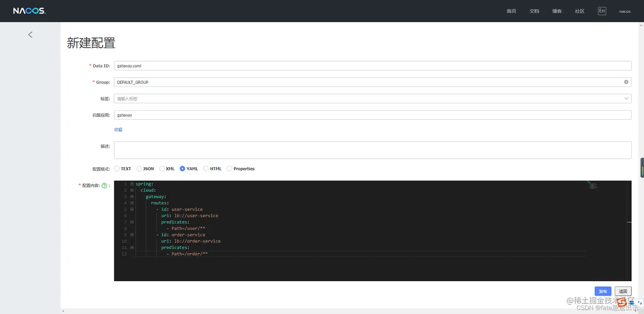This screenshot has height=314, width=644.
Task: Select the YAML format radio
Action: (x=182, y=169)
